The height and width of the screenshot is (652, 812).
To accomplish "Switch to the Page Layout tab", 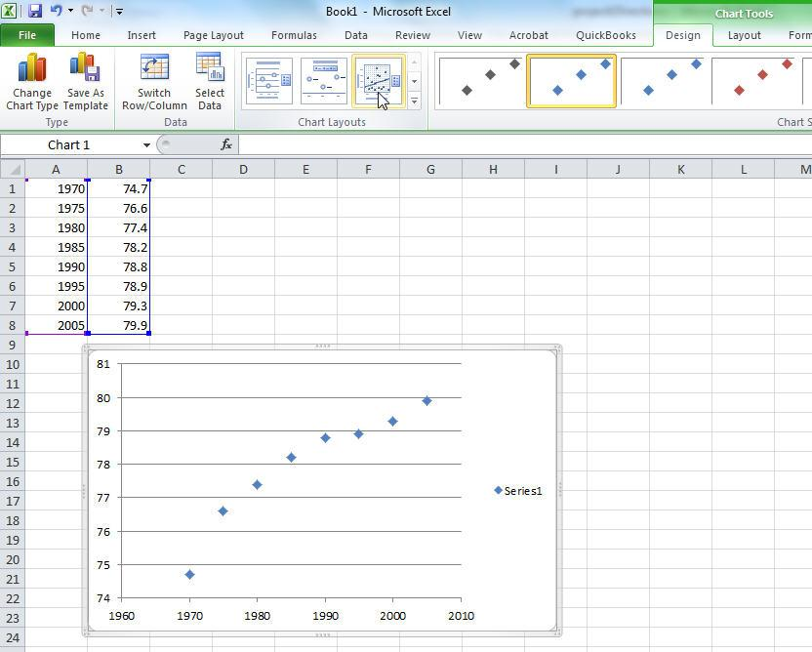I will point(213,35).
